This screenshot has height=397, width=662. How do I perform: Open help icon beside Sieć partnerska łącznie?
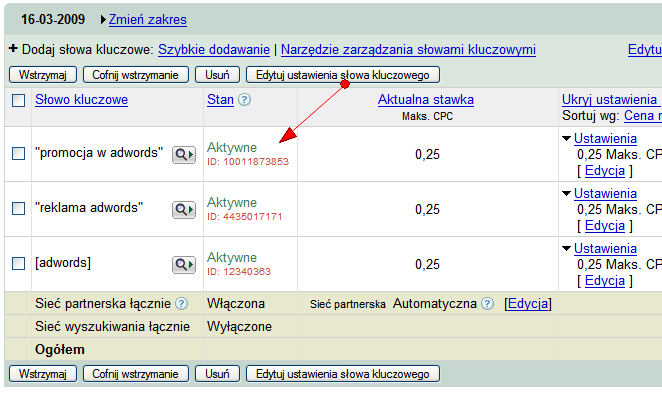(182, 304)
